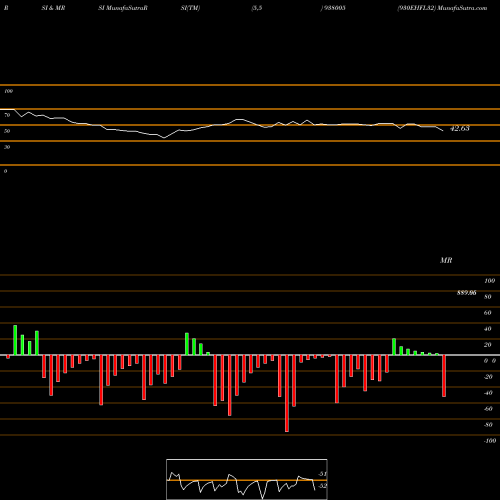Click the '(5,5' parameter text in header

[257, 8]
